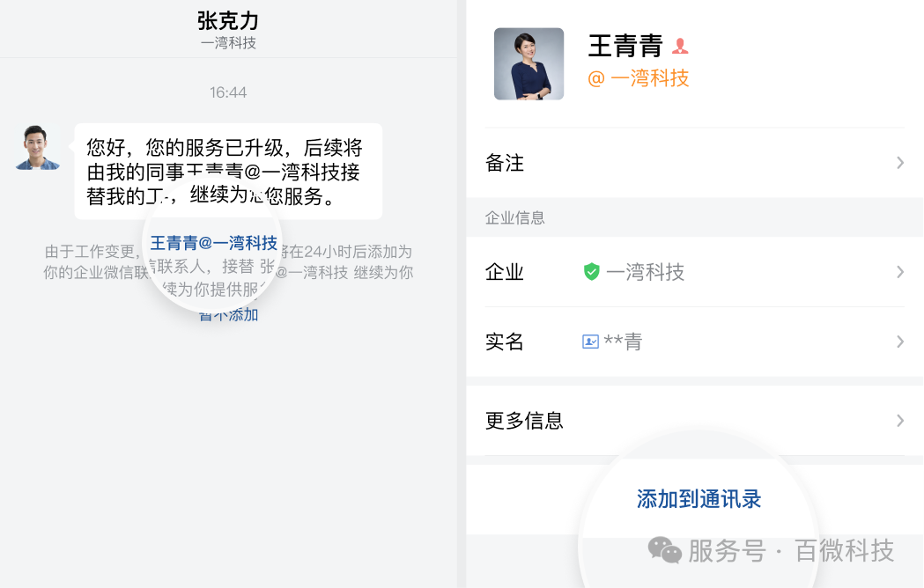Expand the 企业 enterprise row chevron
The height and width of the screenshot is (588, 924).
tap(899, 273)
